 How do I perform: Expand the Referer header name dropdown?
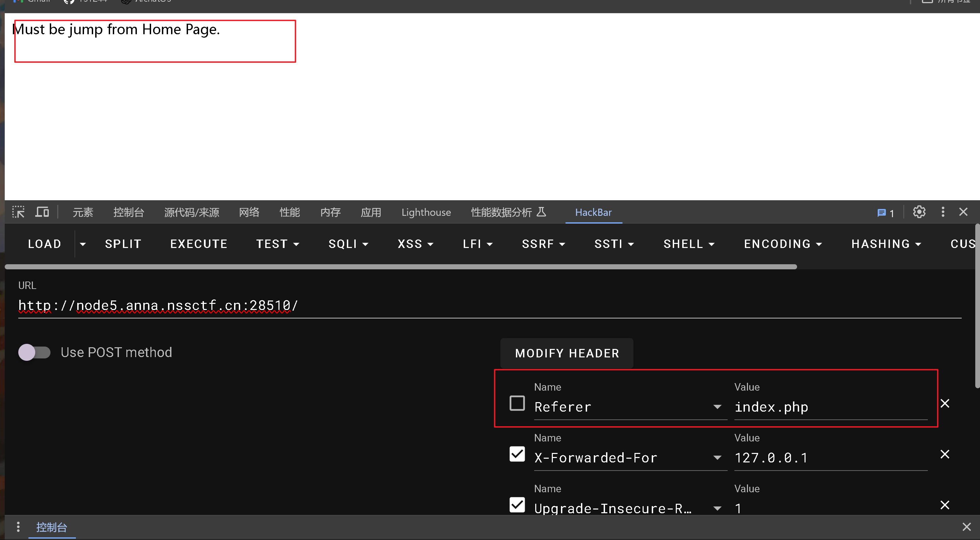(x=717, y=407)
